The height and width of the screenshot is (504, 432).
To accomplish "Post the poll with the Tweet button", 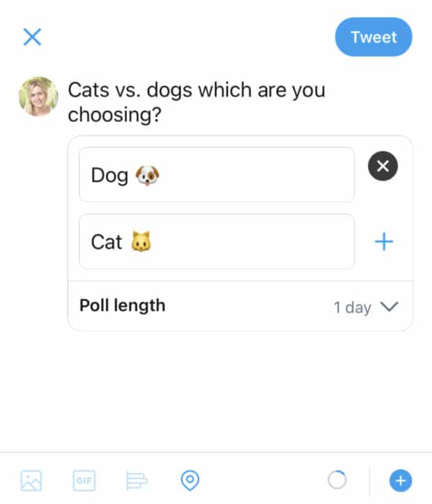I will pos(373,37).
